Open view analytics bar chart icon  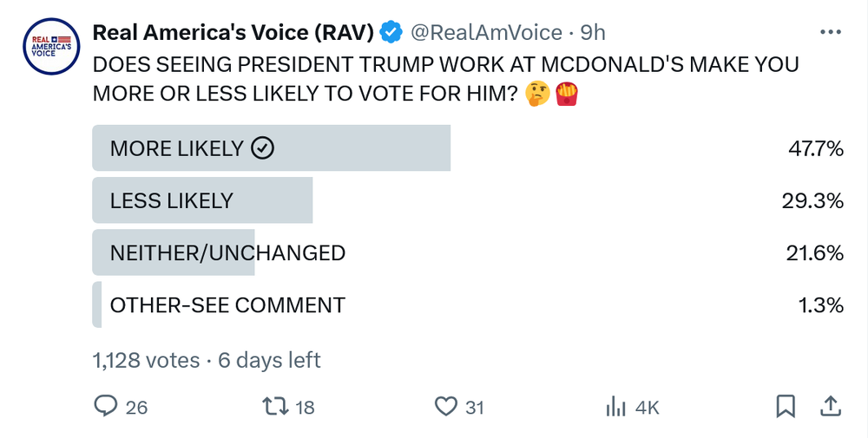[616, 406]
